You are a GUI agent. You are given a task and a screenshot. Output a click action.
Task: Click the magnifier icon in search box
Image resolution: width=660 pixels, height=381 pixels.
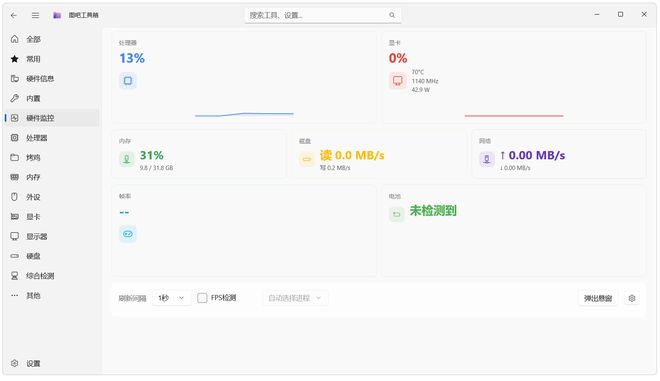click(392, 15)
